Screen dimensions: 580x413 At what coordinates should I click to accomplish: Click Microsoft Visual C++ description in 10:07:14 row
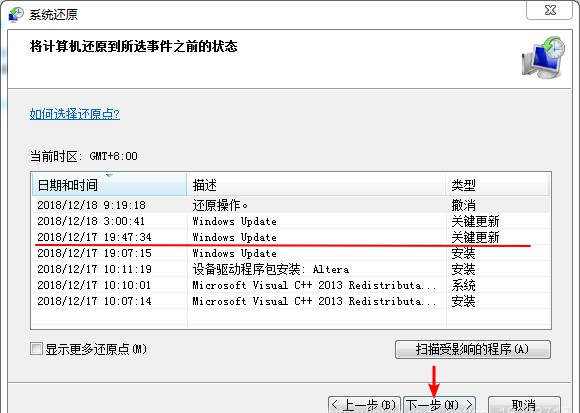pos(314,301)
